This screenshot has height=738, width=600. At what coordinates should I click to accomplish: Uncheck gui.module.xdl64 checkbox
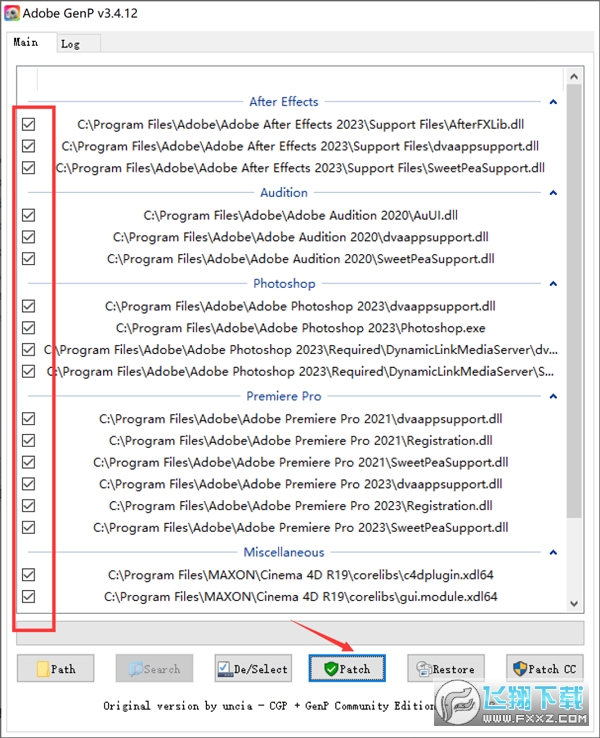[29, 596]
